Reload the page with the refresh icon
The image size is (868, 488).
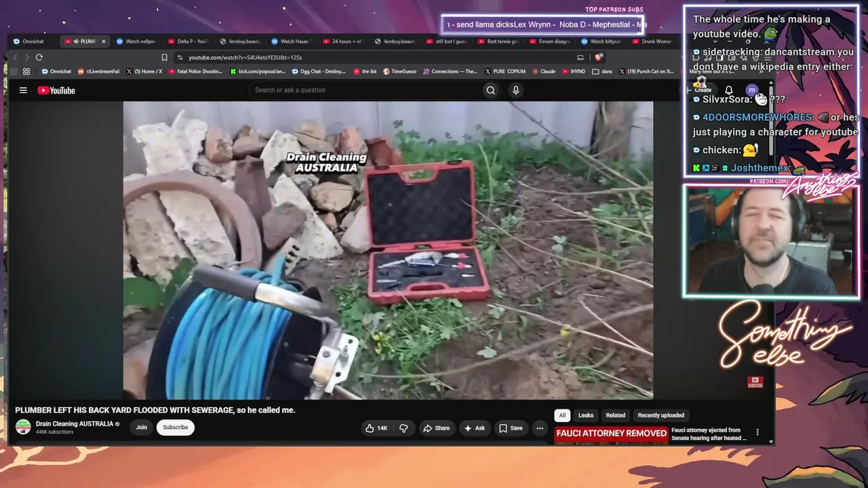39,58
